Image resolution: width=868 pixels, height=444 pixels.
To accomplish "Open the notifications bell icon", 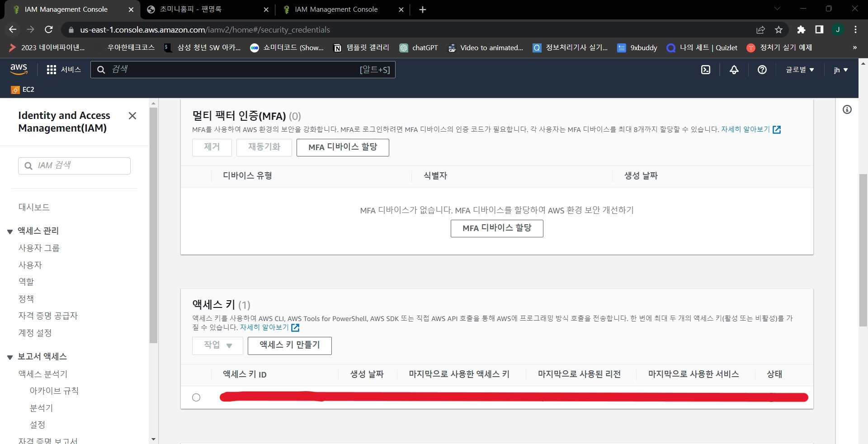I will point(734,70).
